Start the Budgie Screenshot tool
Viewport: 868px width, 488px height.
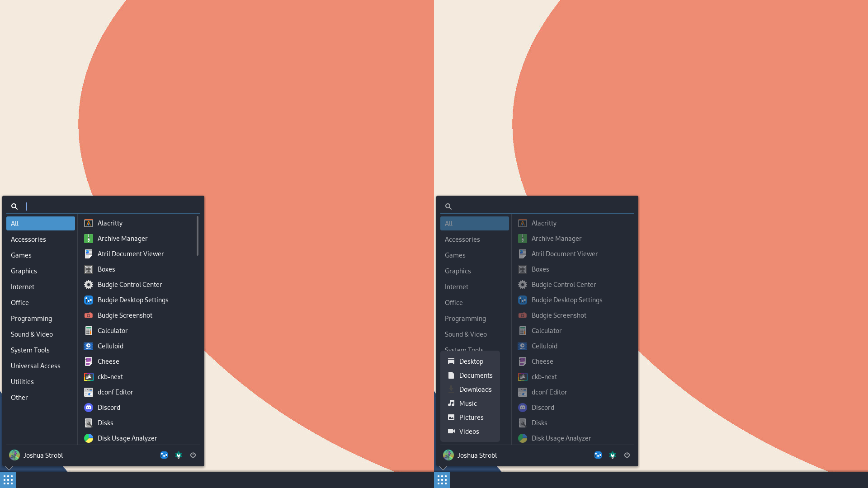click(x=125, y=315)
